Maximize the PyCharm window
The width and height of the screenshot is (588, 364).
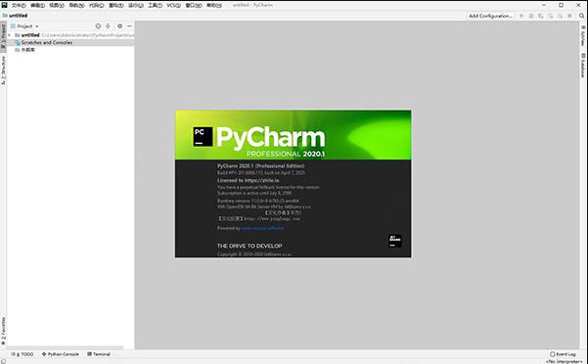click(x=561, y=5)
